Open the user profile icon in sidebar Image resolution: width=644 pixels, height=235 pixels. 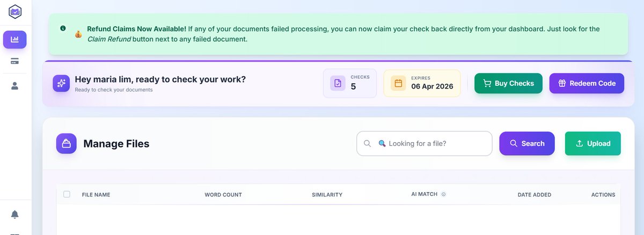[15, 85]
